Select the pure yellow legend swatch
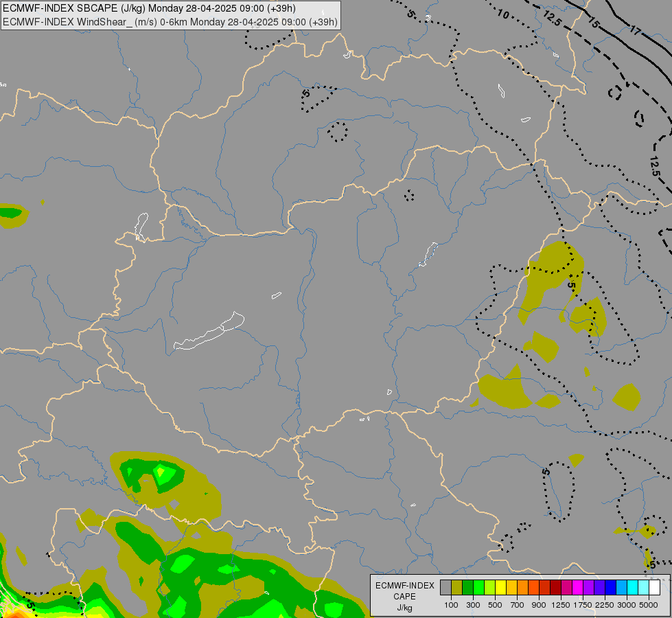Image resolution: width=672 pixels, height=618 pixels. click(500, 588)
